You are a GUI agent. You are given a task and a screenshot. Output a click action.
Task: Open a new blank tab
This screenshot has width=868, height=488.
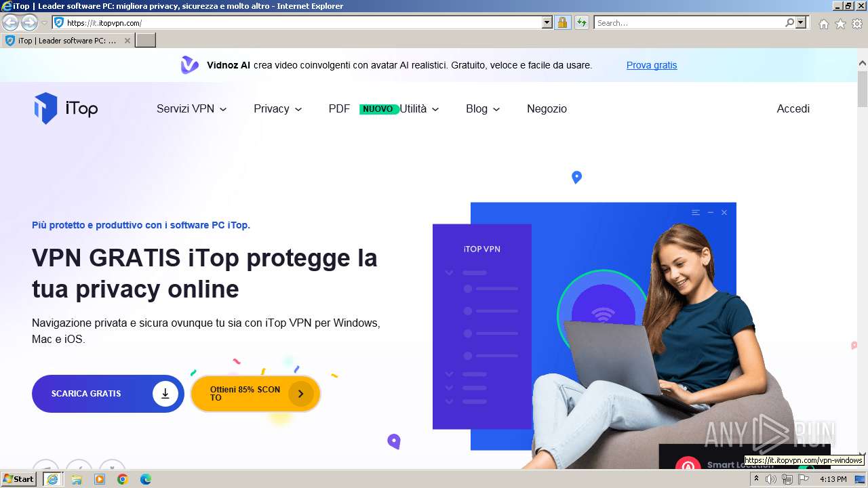[x=146, y=41]
